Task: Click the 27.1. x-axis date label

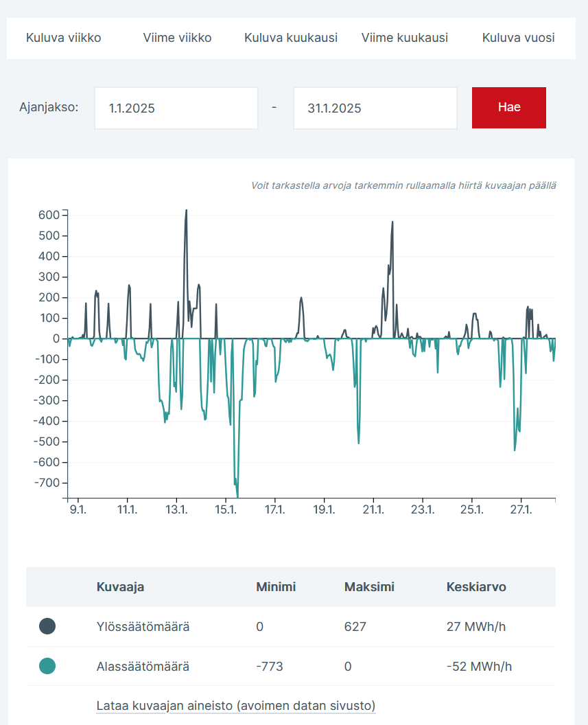Action: click(521, 509)
